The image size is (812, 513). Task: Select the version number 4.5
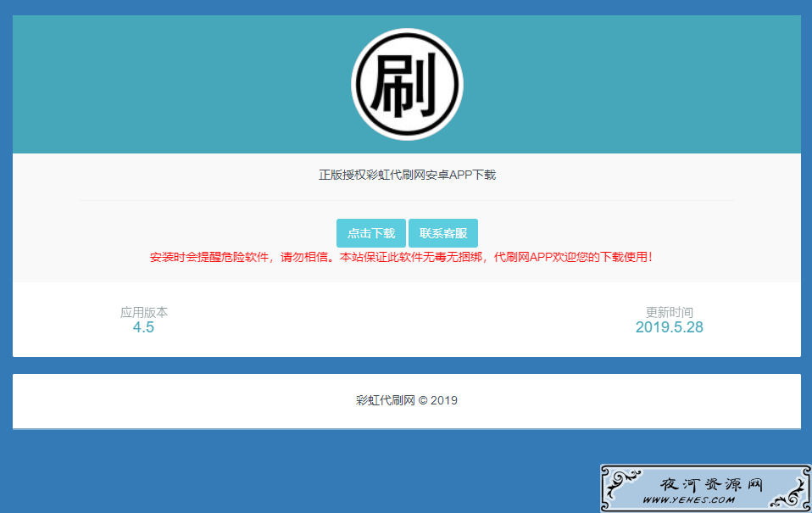pos(143,327)
